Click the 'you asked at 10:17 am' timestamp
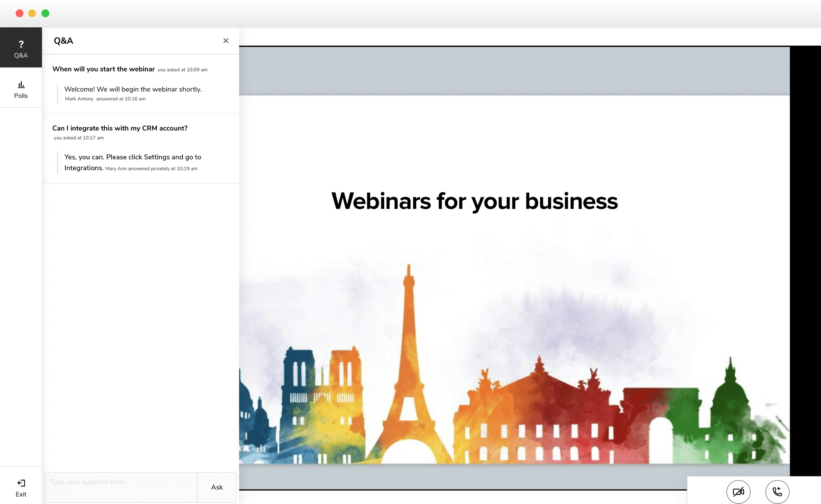The image size is (821, 504). (79, 138)
